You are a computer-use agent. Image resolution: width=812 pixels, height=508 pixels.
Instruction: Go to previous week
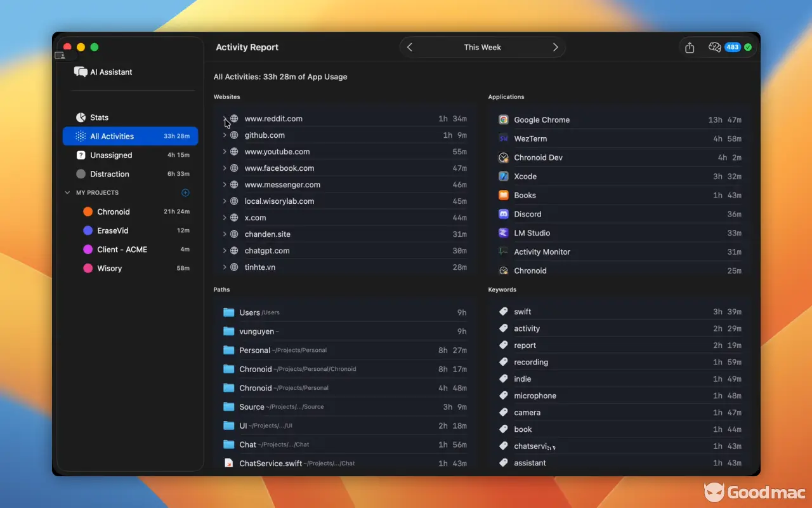pyautogui.click(x=410, y=48)
